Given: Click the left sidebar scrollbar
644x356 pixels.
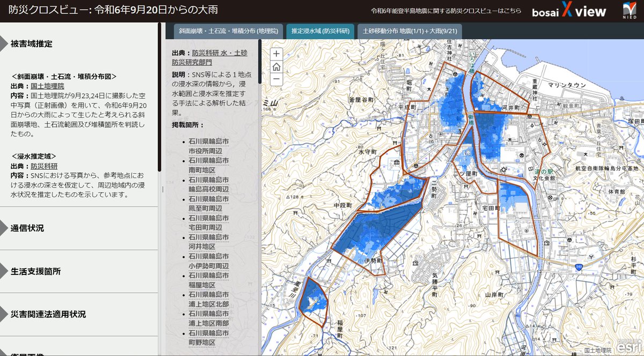Looking at the screenshot, I should [x=159, y=97].
